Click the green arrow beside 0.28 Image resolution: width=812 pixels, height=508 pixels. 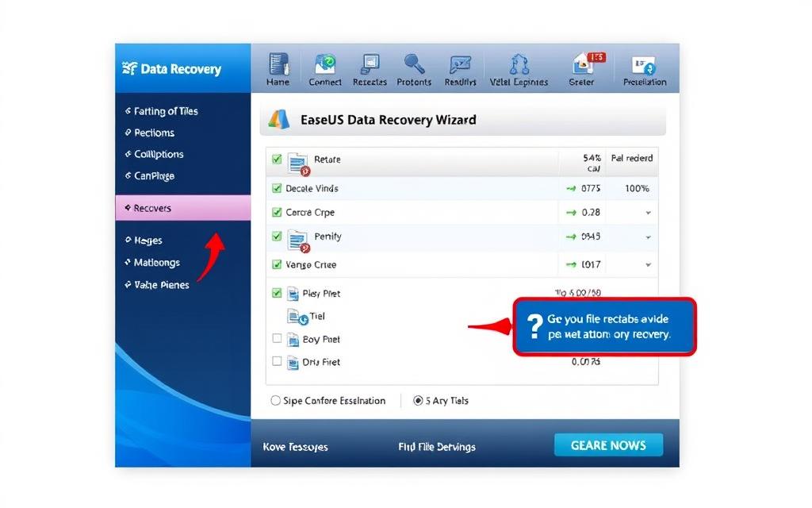click(571, 213)
